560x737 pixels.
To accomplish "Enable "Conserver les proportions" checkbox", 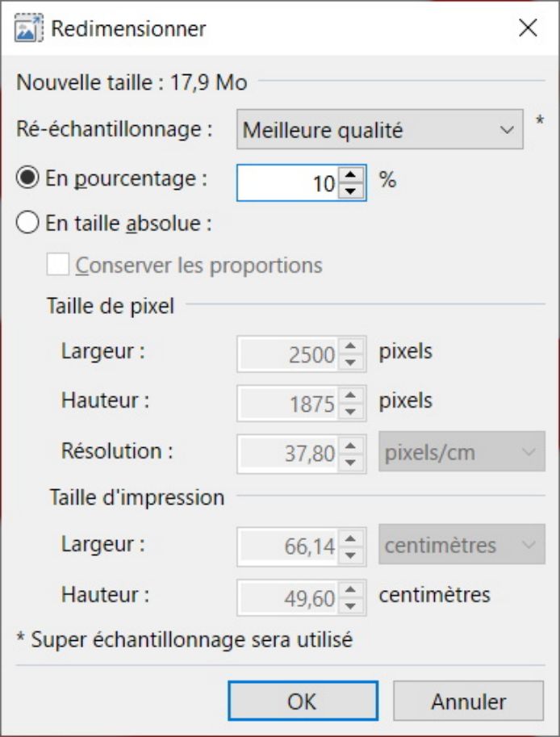I will pos(59,266).
